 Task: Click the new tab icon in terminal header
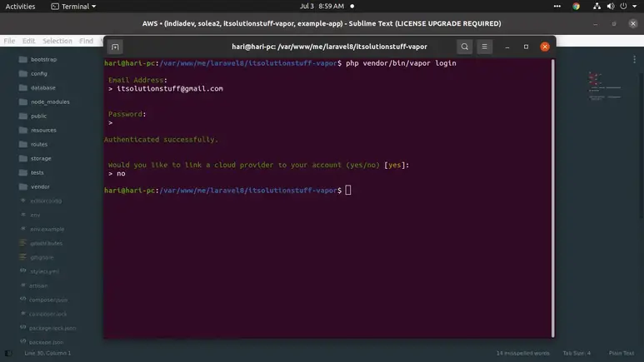pyautogui.click(x=115, y=47)
